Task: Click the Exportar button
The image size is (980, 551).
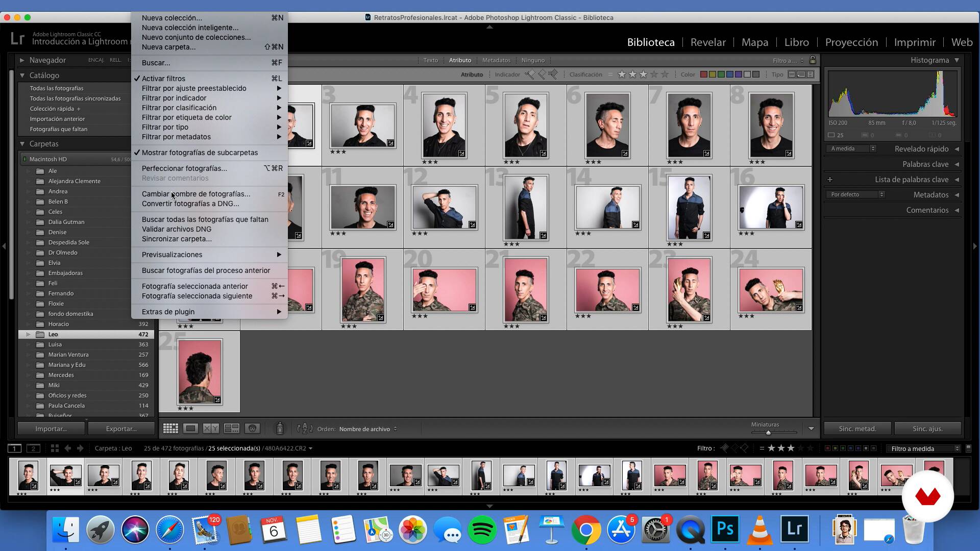Action: click(x=121, y=429)
